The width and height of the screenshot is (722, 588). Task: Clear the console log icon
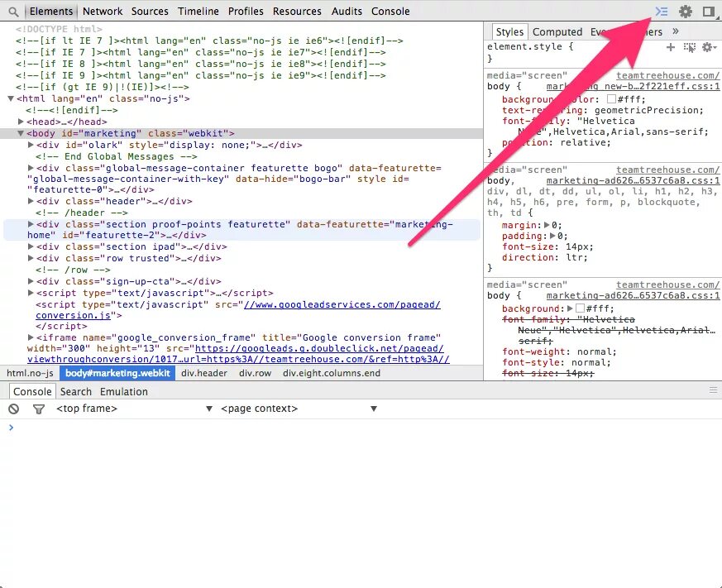click(x=14, y=409)
